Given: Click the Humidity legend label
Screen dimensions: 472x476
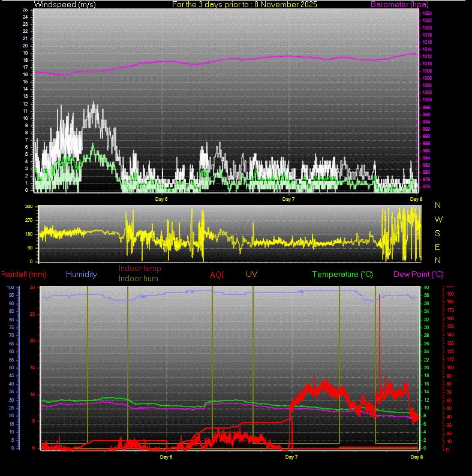Looking at the screenshot, I should click(82, 275).
